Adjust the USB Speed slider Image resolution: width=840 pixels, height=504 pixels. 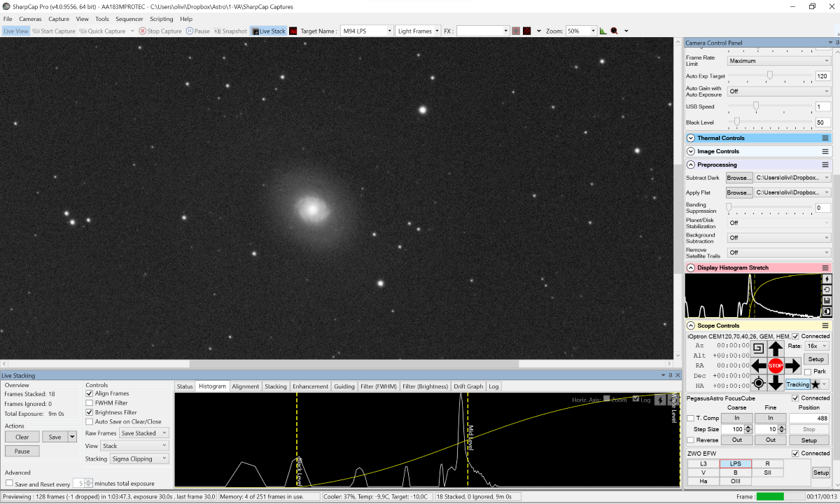tap(756, 106)
